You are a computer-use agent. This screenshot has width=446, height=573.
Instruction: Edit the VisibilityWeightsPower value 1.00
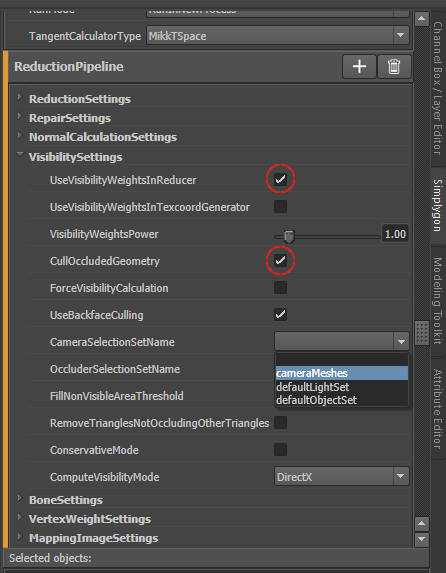(395, 234)
